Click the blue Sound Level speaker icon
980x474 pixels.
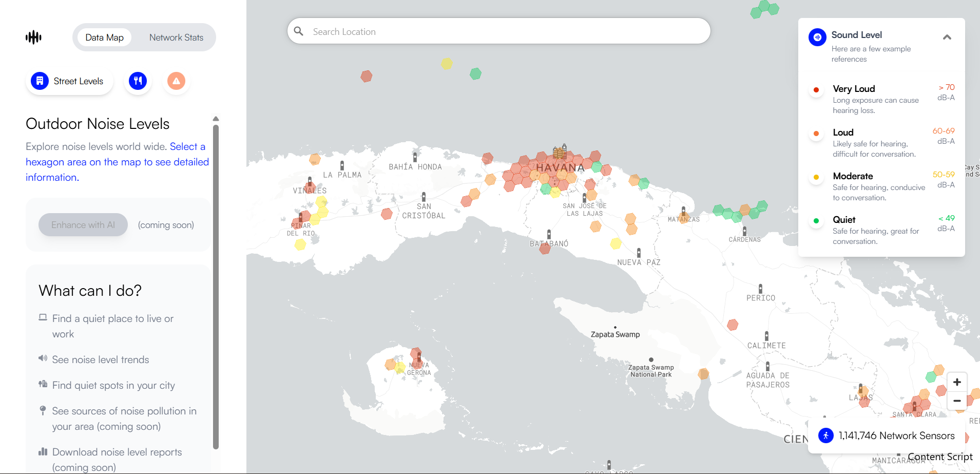(x=817, y=37)
